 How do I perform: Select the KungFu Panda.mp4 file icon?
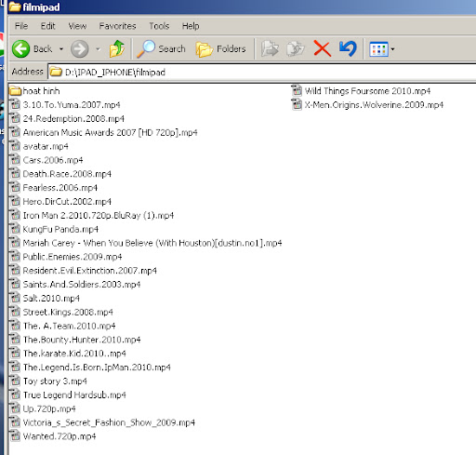[15, 229]
